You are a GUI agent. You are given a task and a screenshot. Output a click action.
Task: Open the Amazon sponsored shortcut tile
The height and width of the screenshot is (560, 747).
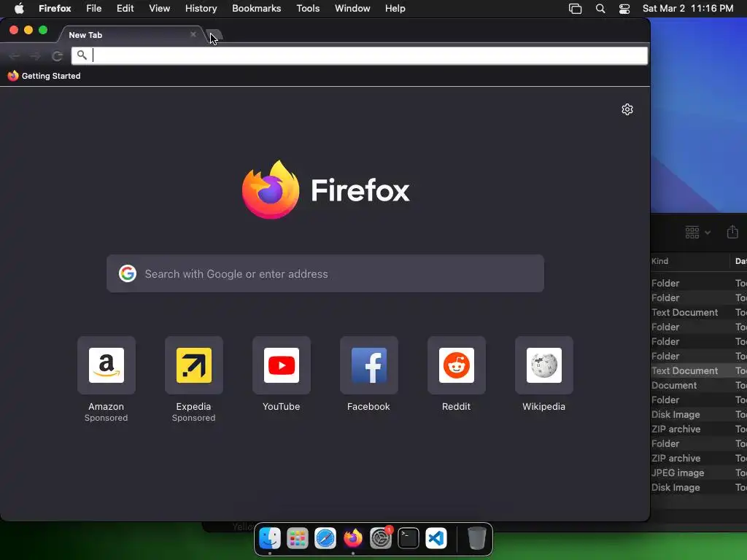pos(107,365)
